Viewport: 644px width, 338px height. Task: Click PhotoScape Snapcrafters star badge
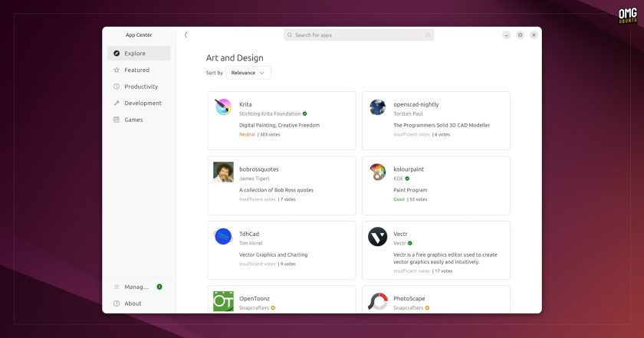click(x=427, y=307)
